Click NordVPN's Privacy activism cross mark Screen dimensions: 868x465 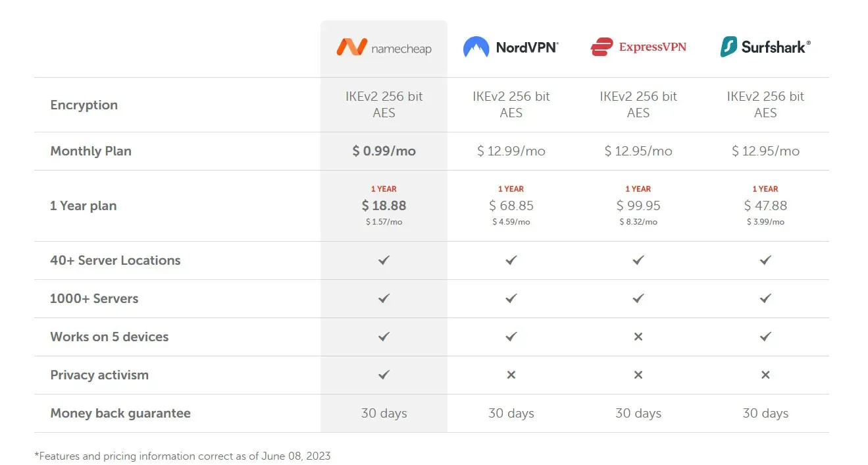click(511, 375)
